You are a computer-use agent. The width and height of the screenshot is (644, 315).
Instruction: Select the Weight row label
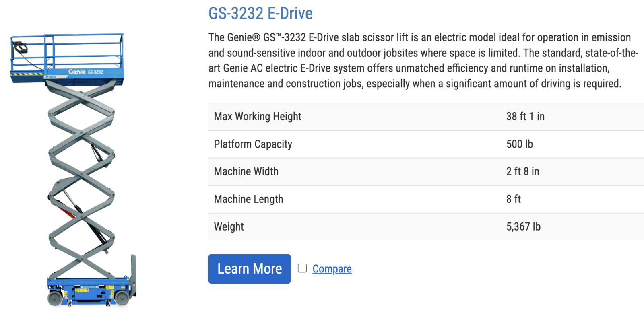[229, 227]
